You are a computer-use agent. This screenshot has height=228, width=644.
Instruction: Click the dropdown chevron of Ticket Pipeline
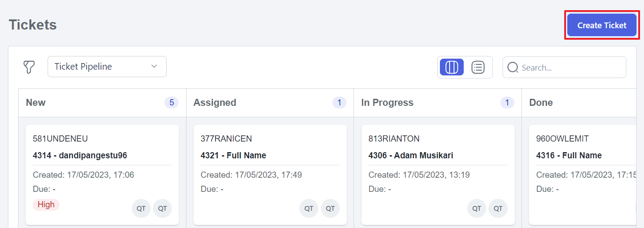tap(154, 67)
